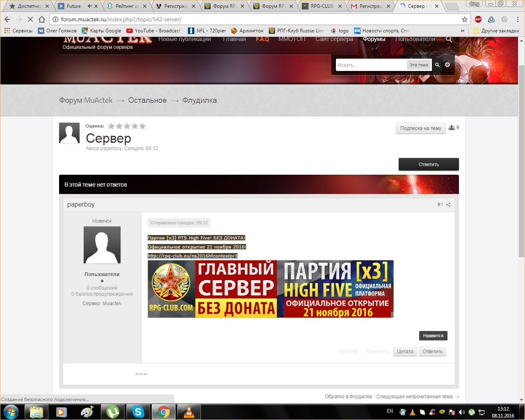Click the forum search magnifier icon
The image size is (525, 420).
(x=437, y=65)
